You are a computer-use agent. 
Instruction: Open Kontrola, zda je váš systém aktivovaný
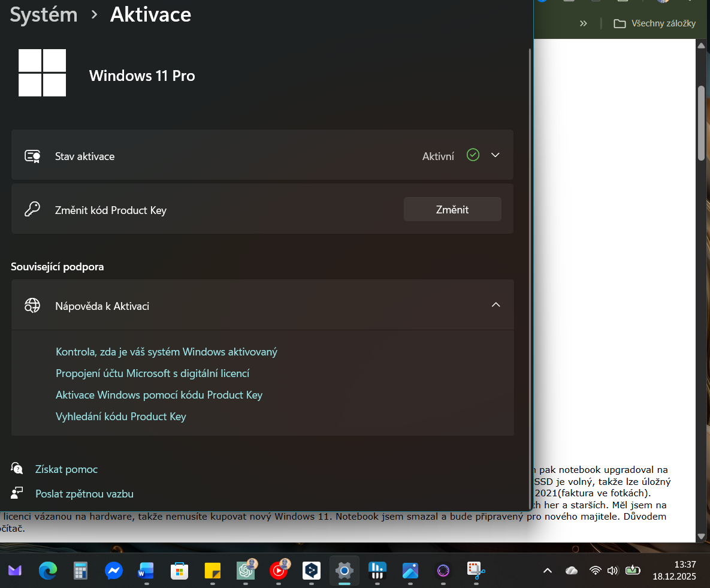(167, 352)
